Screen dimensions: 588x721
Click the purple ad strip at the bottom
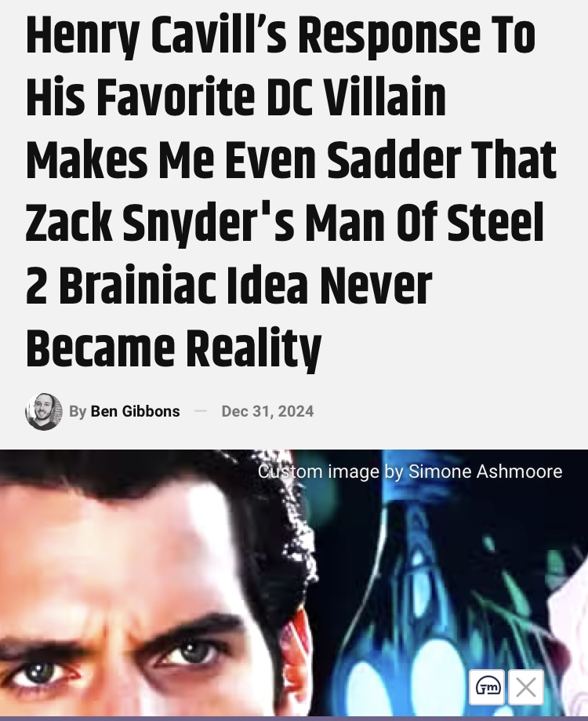tap(294, 718)
